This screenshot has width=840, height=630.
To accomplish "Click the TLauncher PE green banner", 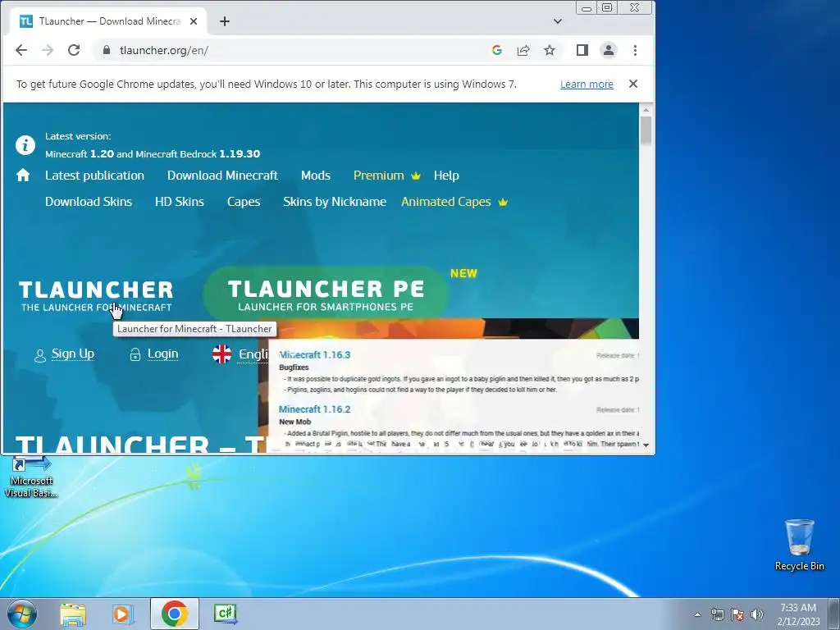I will (x=326, y=294).
